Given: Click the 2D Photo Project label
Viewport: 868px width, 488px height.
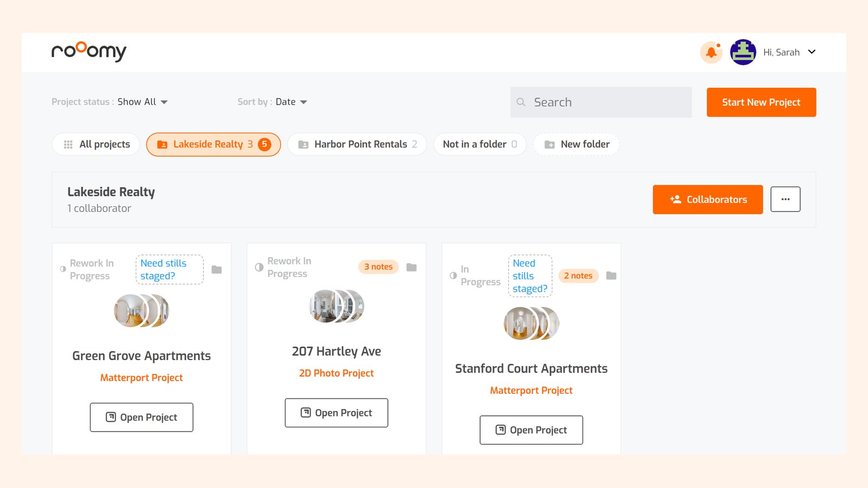Looking at the screenshot, I should (336, 373).
